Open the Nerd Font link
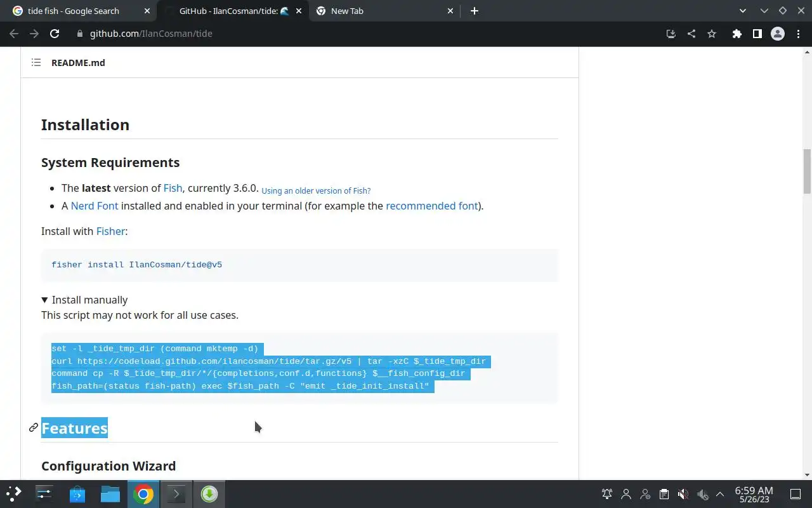This screenshot has width=812, height=508. 95,206
